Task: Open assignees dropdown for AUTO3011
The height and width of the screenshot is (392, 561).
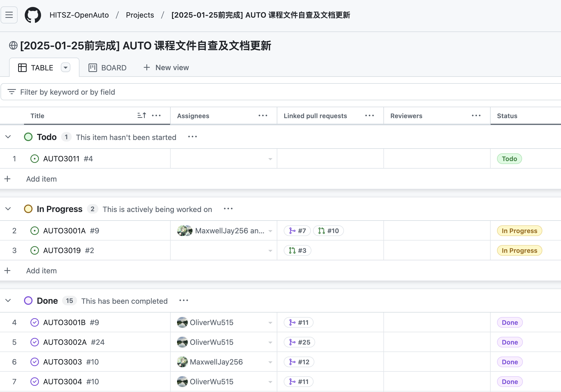Action: coord(270,159)
